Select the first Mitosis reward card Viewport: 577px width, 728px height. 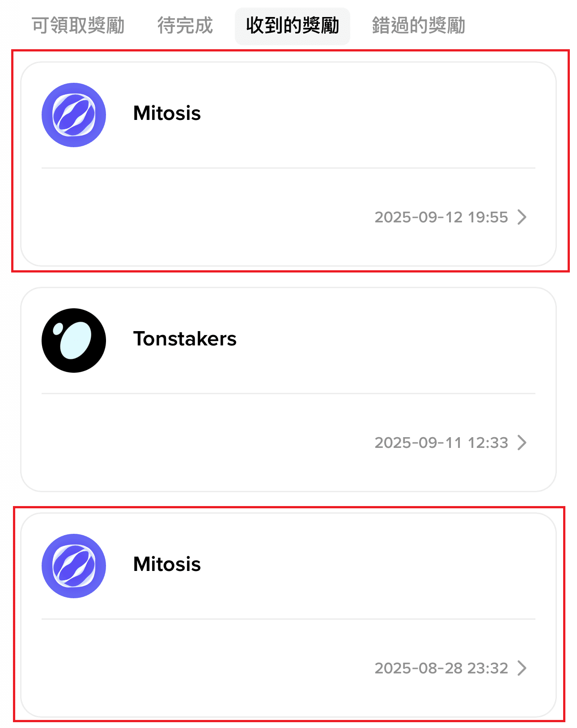(288, 164)
